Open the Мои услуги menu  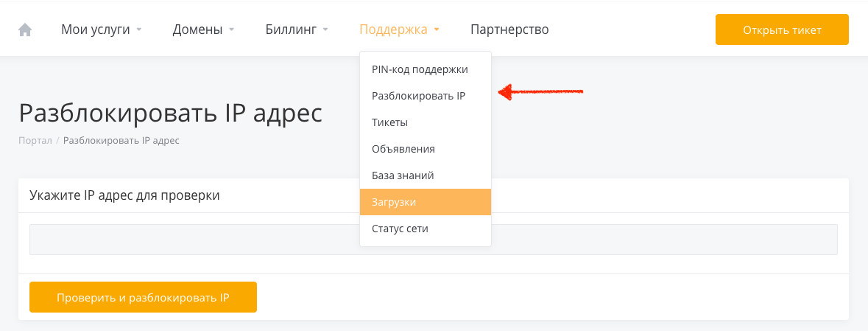[x=95, y=29]
